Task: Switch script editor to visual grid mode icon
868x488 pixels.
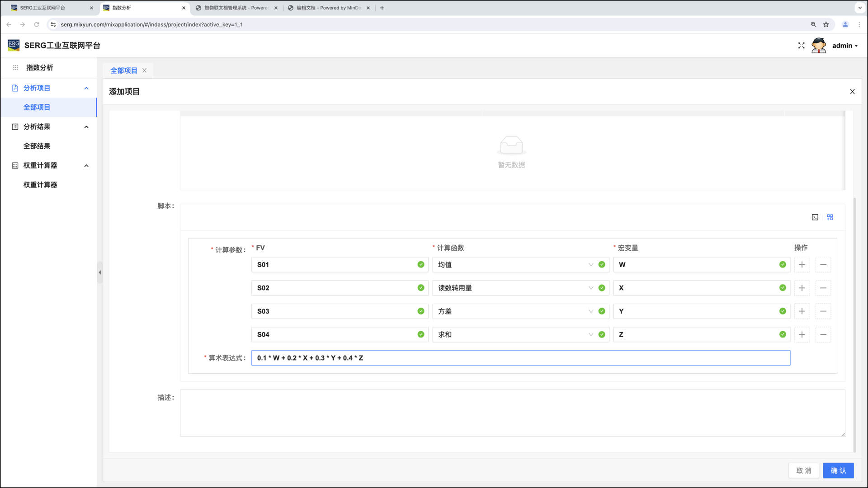Action: pyautogui.click(x=830, y=217)
